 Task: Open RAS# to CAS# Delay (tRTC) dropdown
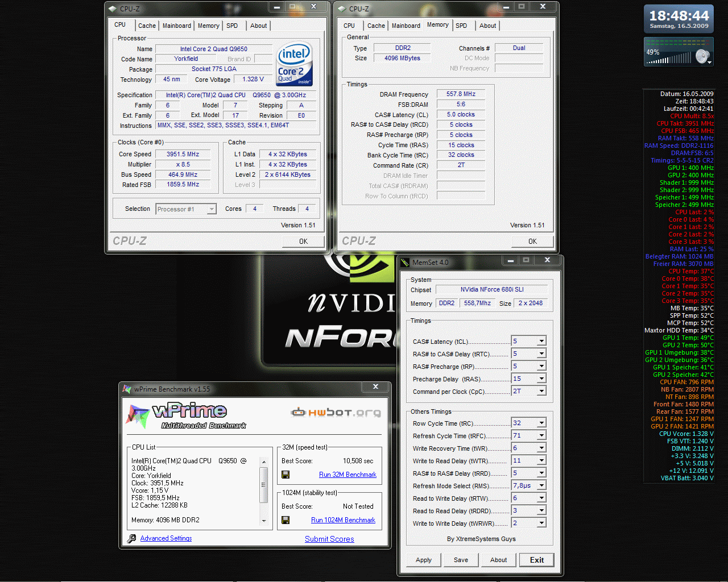(x=541, y=354)
